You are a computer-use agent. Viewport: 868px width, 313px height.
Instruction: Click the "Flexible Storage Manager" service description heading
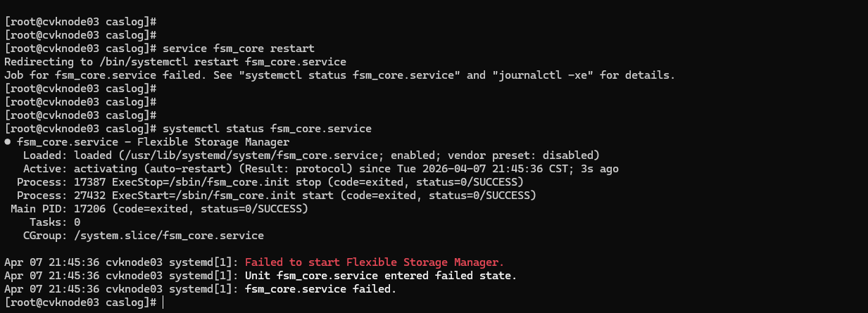tap(194, 142)
